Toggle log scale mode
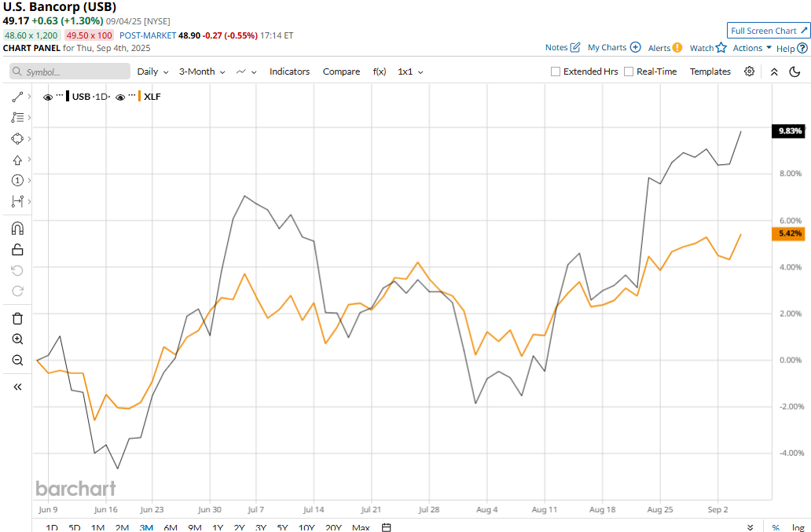The height and width of the screenshot is (532, 811). click(798, 527)
